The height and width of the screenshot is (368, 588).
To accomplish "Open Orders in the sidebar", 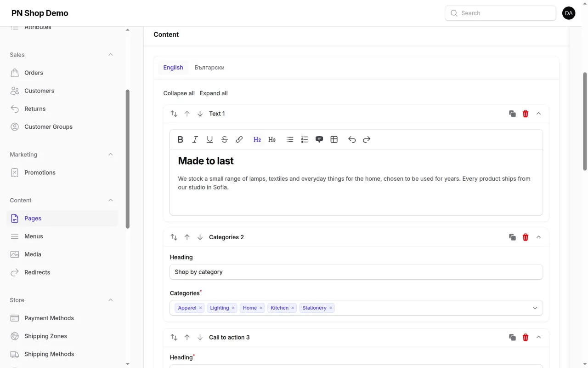I will click(62, 73).
